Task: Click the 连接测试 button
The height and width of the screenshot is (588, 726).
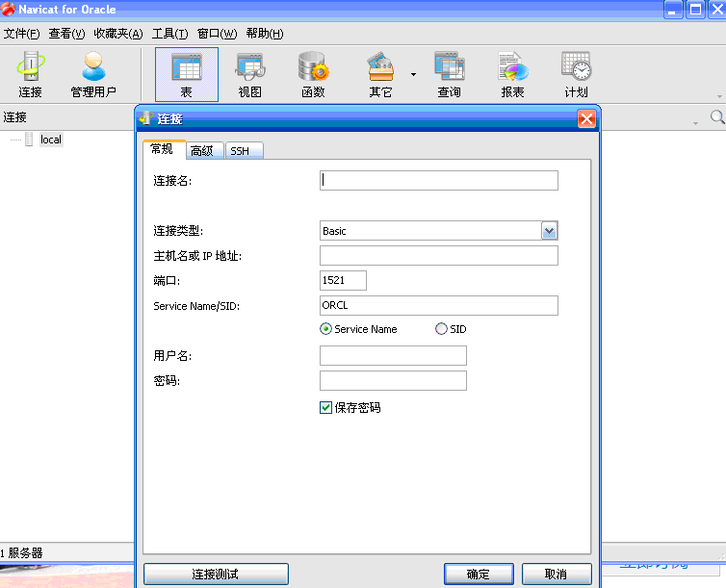Action: (216, 574)
